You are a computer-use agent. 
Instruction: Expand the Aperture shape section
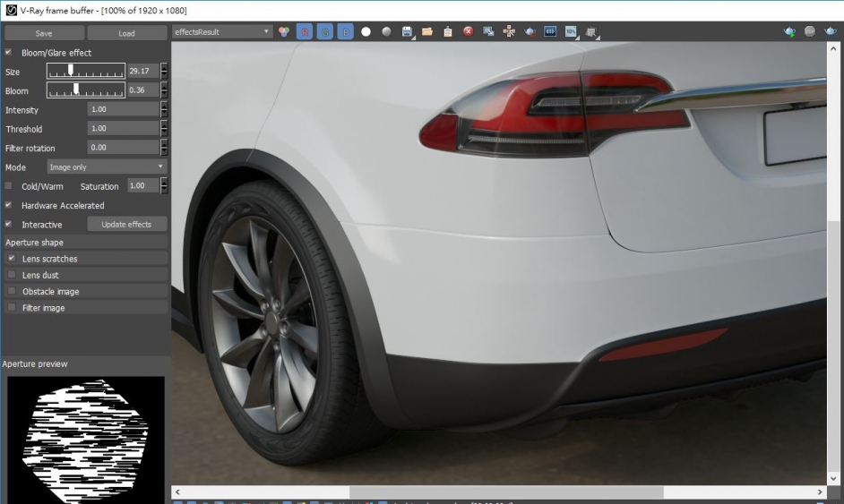coord(85,243)
